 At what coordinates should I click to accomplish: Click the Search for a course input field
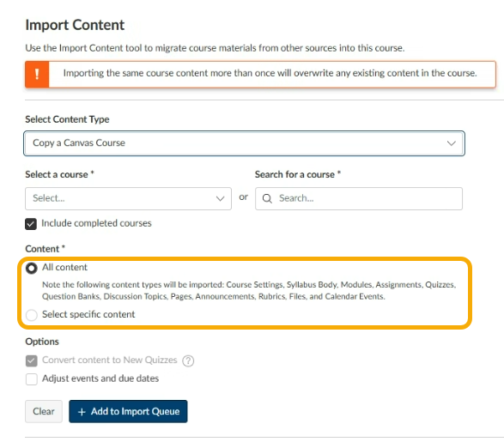coord(359,198)
